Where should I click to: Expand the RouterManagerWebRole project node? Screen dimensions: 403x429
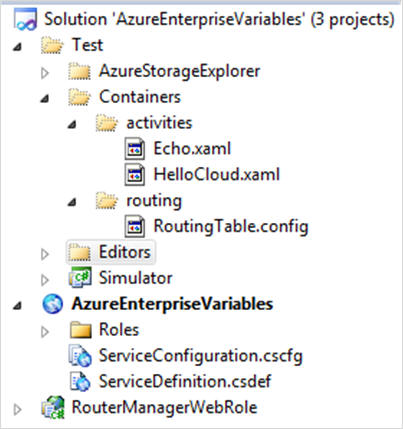point(17,409)
